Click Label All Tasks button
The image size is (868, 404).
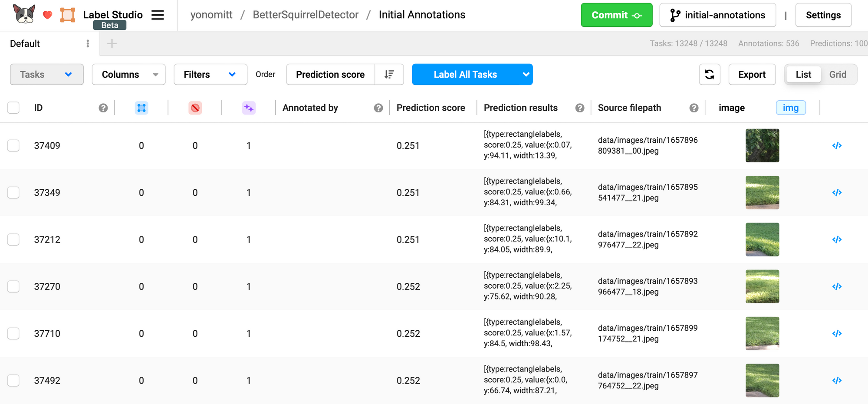[x=465, y=75]
